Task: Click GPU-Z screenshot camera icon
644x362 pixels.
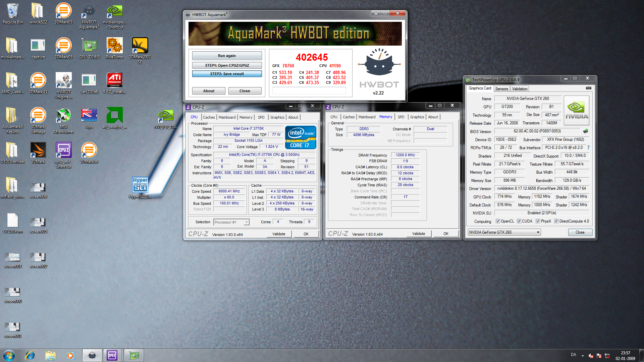Action: coord(588,88)
